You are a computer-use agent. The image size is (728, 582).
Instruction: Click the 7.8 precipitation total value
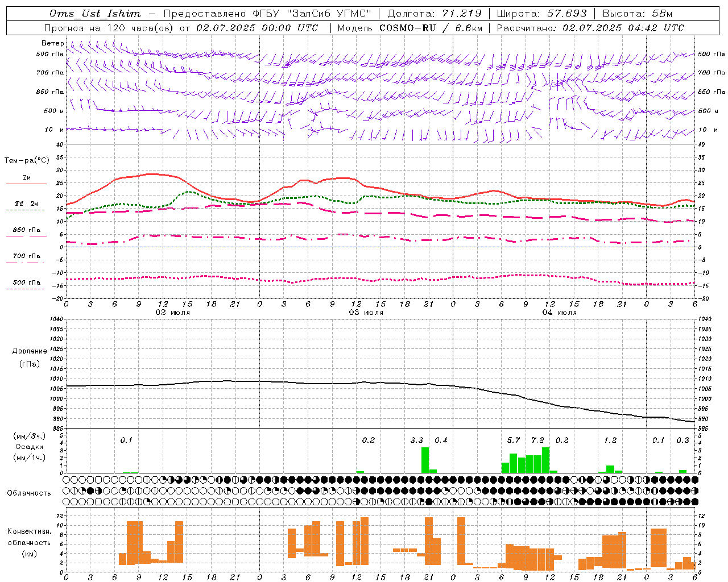[x=537, y=440]
